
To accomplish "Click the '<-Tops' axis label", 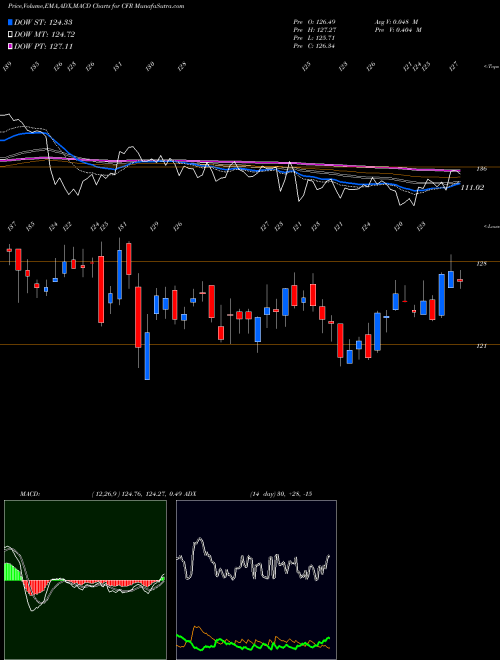I will tap(491, 67).
